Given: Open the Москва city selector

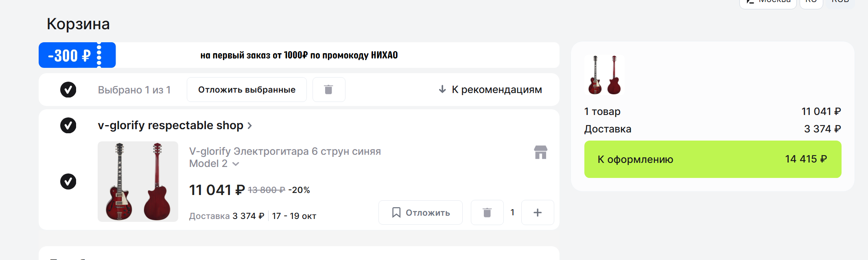Looking at the screenshot, I should [x=768, y=2].
